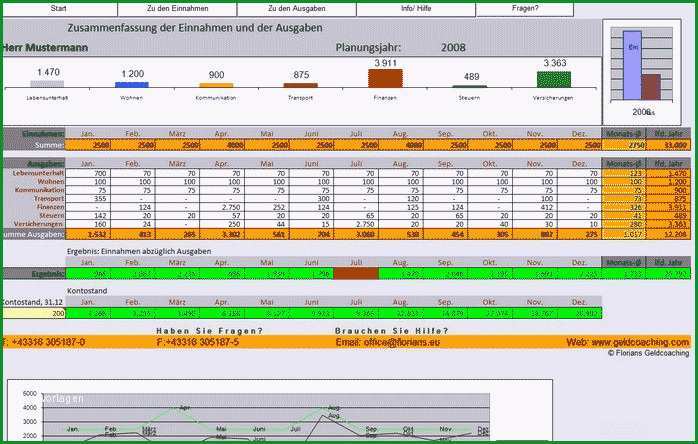
Task: Click the 'Fragen?' button
Action: pos(525,8)
